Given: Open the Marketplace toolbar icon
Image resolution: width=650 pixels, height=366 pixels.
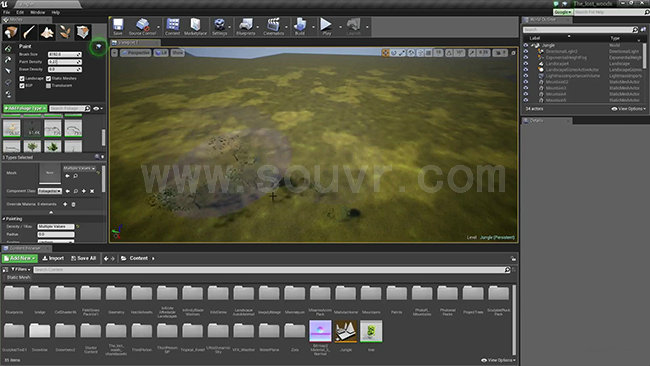Looking at the screenshot, I should click(195, 27).
